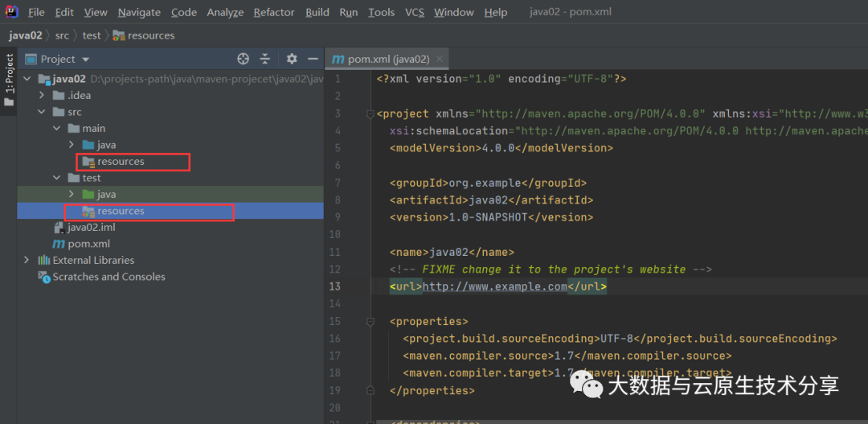Collapse the src folder
Screen dimensions: 868x424
pos(42,112)
